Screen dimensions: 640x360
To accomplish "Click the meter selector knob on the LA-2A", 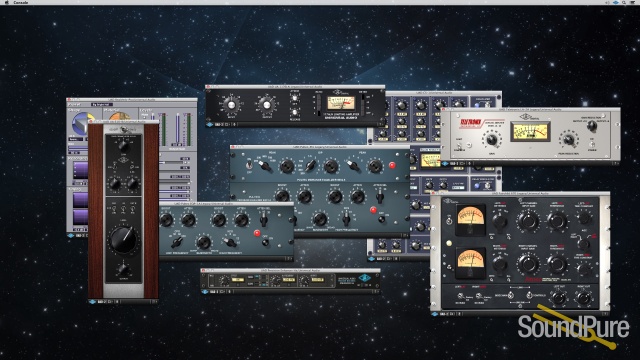I will (x=591, y=126).
